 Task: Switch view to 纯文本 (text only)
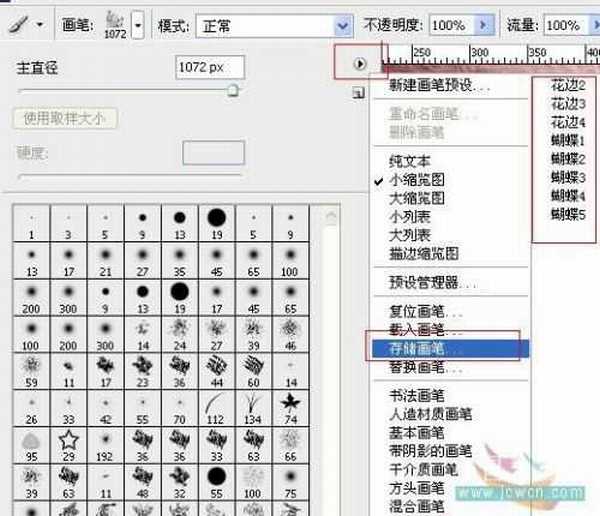tap(409, 160)
